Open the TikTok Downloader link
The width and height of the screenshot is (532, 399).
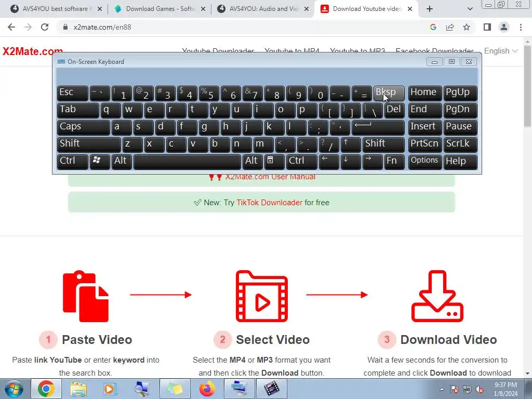coord(269,203)
